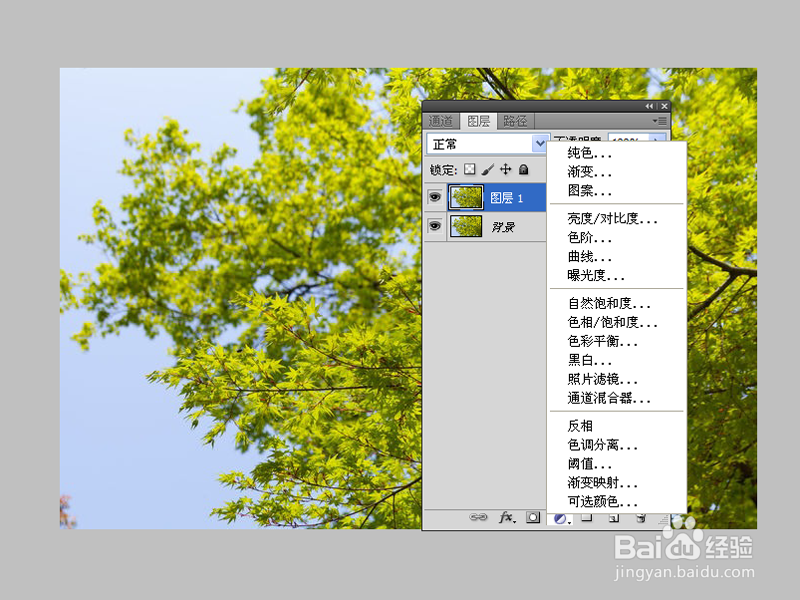Create a new layer with the page icon
The height and width of the screenshot is (600, 800).
614,518
